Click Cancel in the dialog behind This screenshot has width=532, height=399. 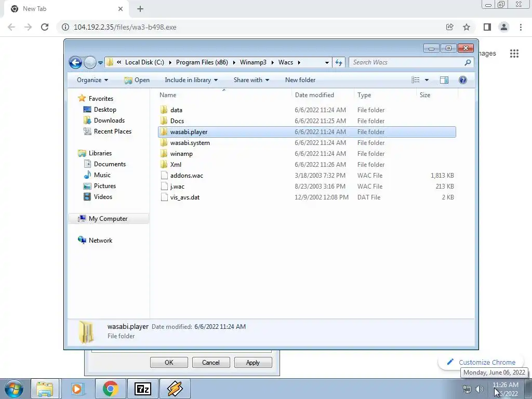pyautogui.click(x=211, y=362)
